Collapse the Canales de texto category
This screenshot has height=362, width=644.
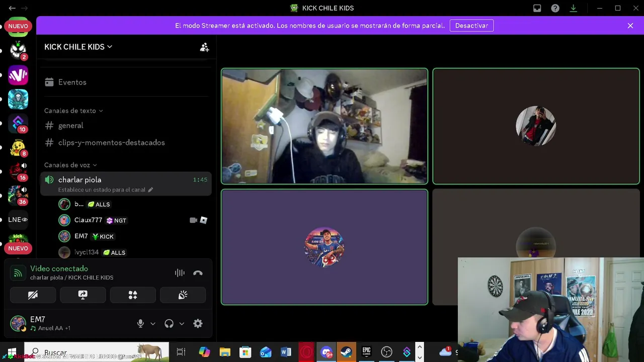tap(73, 111)
